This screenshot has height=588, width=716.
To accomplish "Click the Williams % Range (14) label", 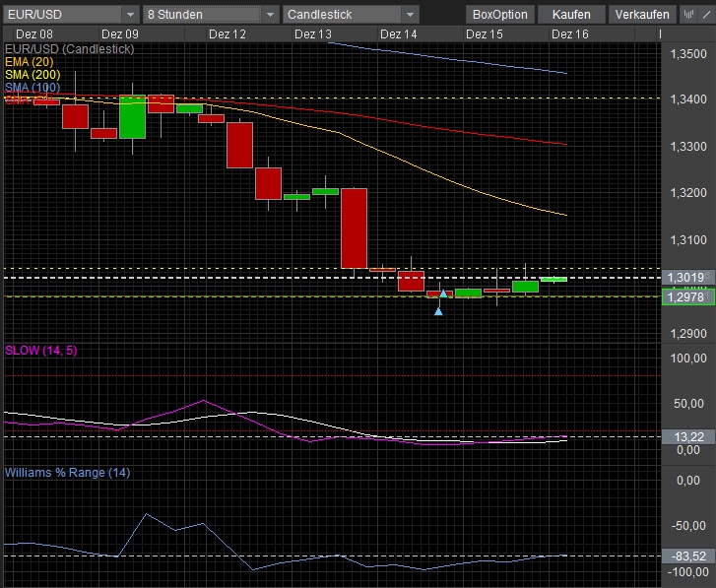I will (x=68, y=473).
